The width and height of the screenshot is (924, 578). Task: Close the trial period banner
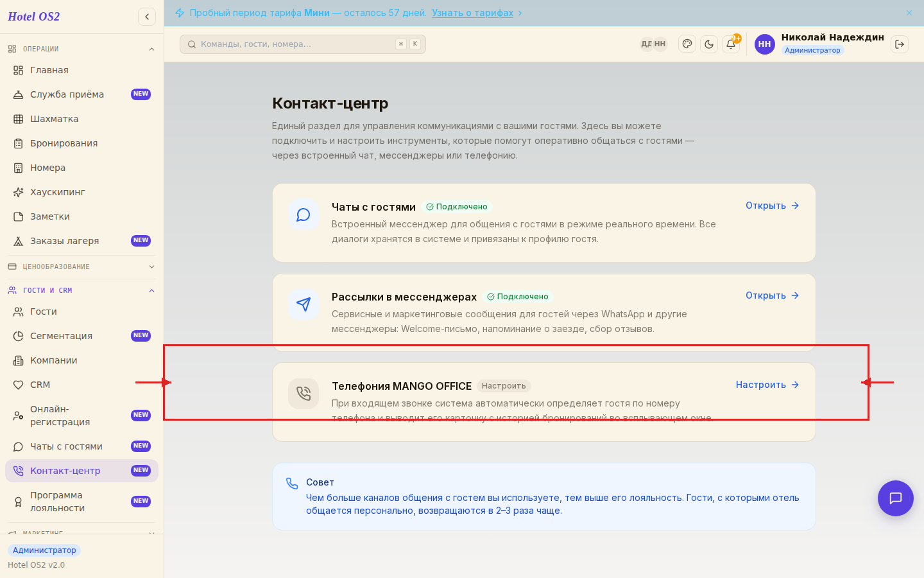click(909, 13)
